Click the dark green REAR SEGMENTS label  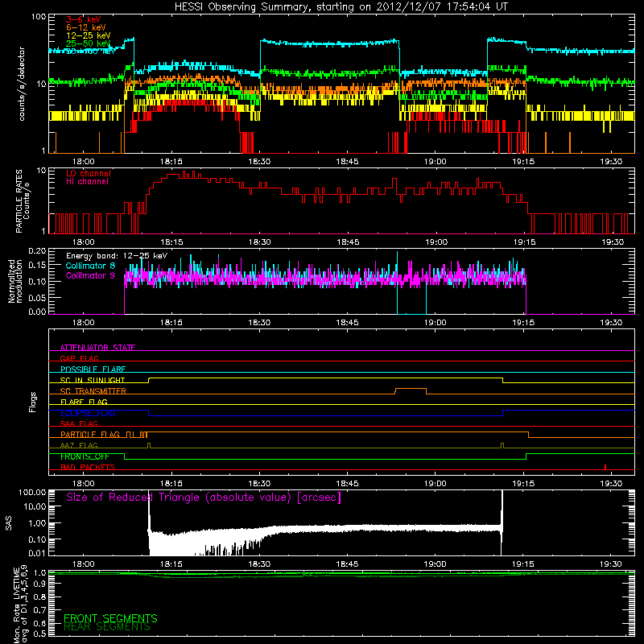pos(107,627)
